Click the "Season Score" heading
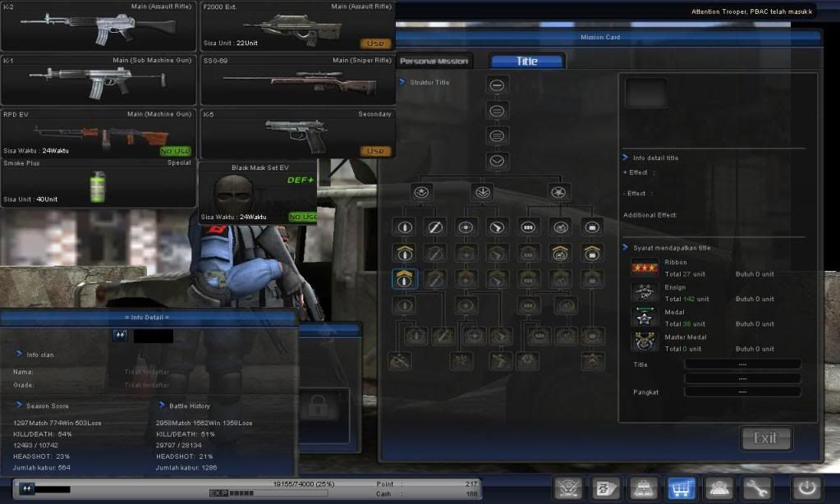840x504 pixels. click(x=48, y=406)
